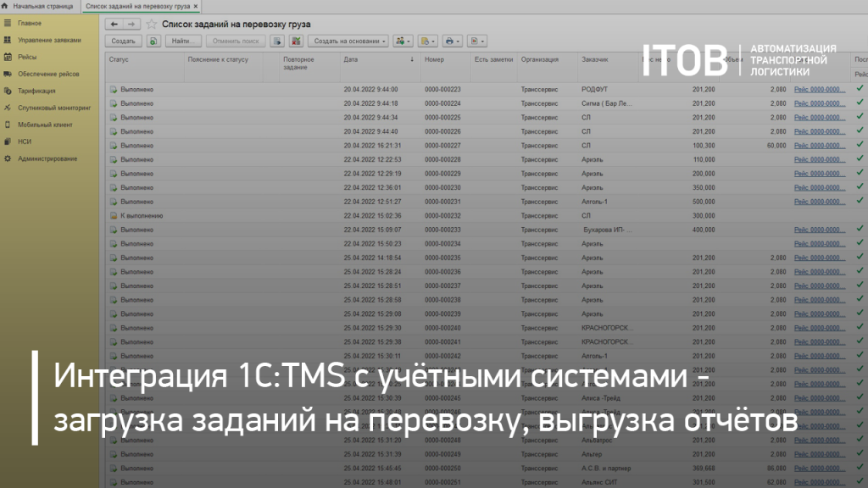Click the green check mark in row 0000-000249
This screenshot has width=868, height=488.
pos(860,453)
